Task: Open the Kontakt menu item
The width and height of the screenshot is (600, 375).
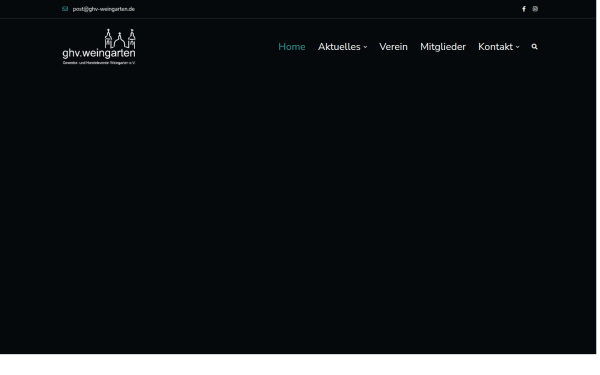Action: coord(495,47)
